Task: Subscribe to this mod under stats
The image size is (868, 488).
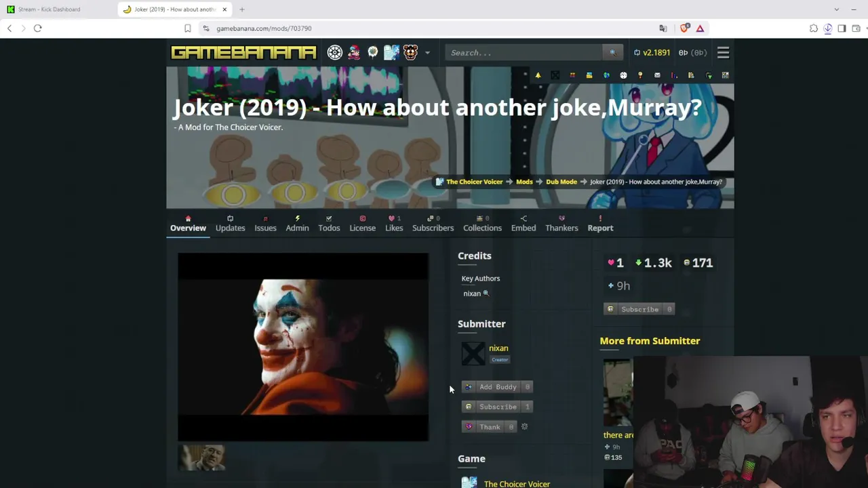Action: pyautogui.click(x=639, y=309)
